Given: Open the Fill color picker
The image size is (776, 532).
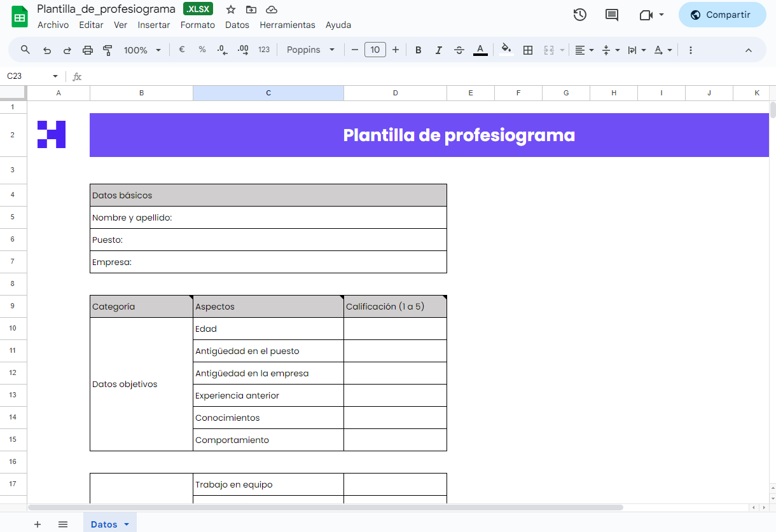Looking at the screenshot, I should point(506,50).
